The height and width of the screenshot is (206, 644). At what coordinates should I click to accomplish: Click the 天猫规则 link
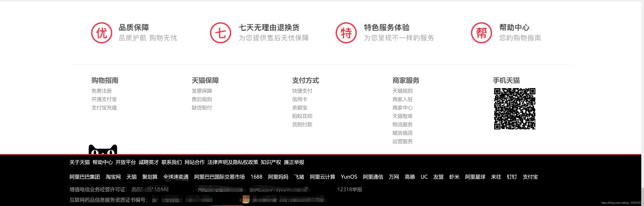pyautogui.click(x=403, y=91)
